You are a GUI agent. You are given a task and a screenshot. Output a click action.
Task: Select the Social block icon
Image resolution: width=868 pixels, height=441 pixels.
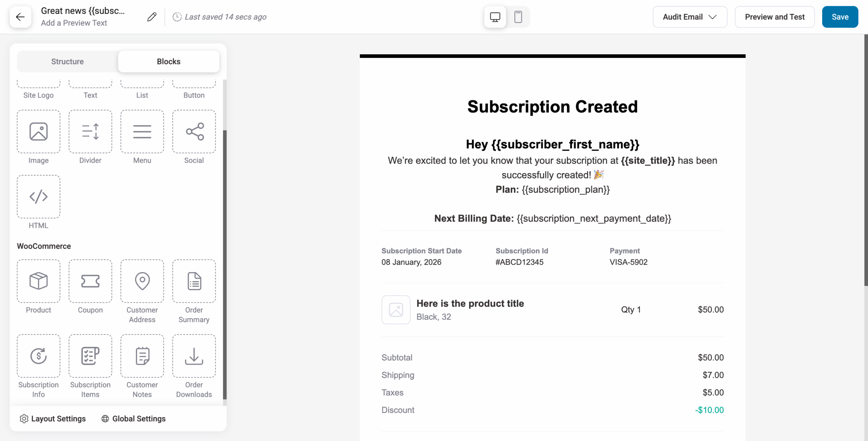pyautogui.click(x=194, y=132)
